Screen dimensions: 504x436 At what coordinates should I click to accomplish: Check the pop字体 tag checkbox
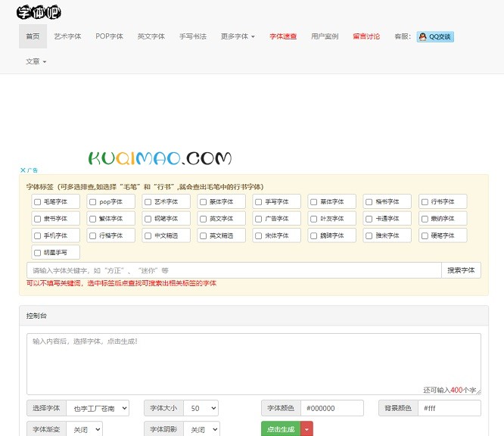[92, 202]
